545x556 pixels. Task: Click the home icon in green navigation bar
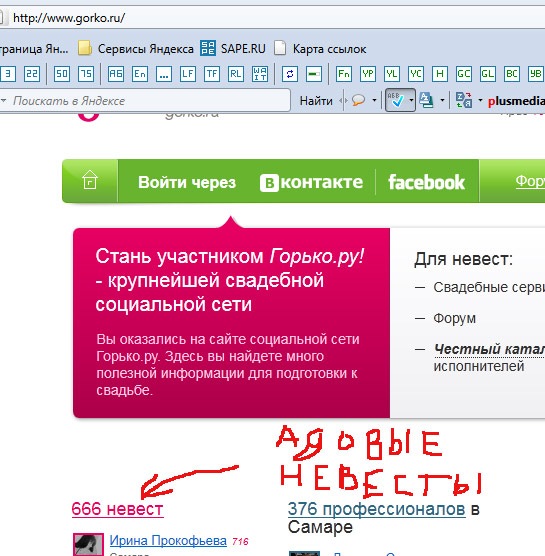(x=90, y=180)
